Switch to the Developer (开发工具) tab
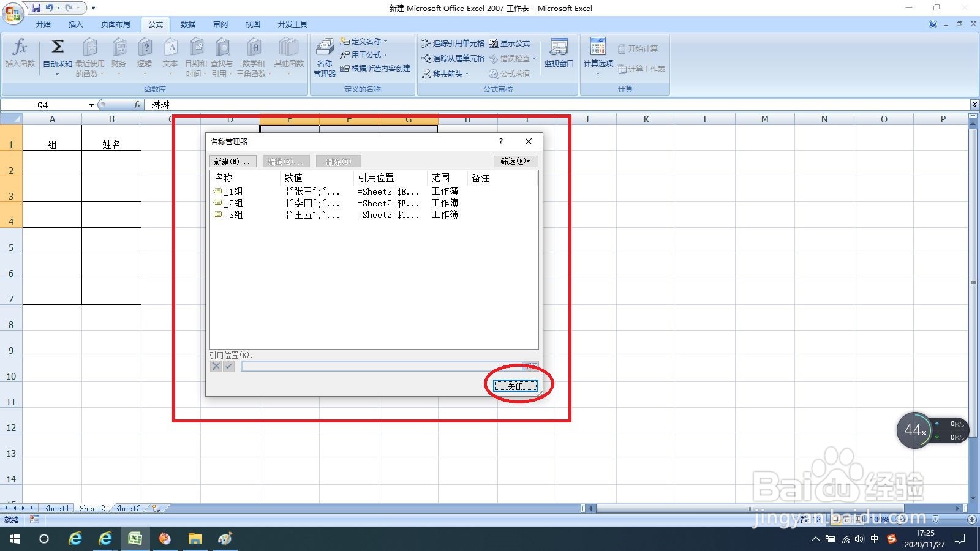The height and width of the screenshot is (551, 980). [293, 24]
